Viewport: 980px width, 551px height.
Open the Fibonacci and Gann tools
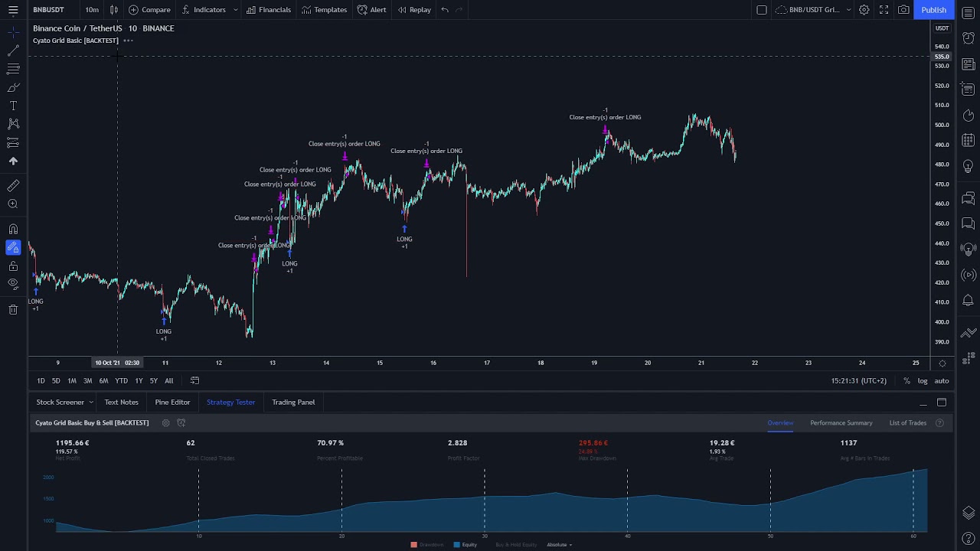click(x=13, y=69)
